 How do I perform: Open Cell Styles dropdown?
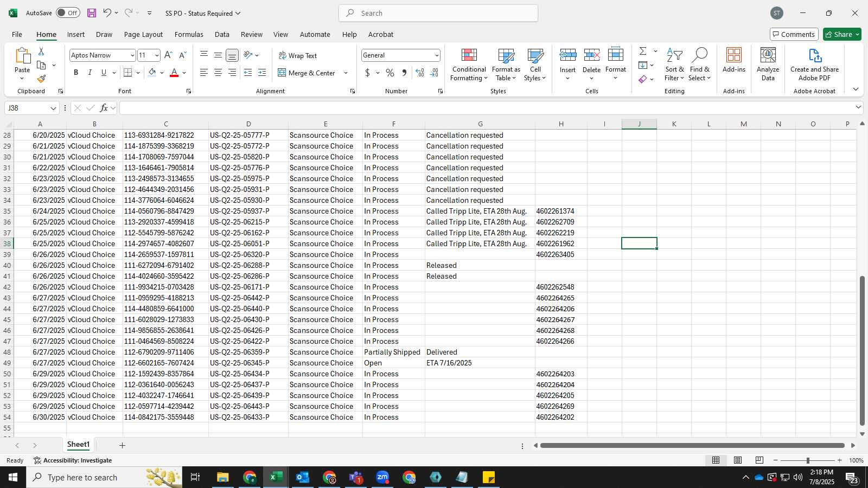(x=535, y=65)
